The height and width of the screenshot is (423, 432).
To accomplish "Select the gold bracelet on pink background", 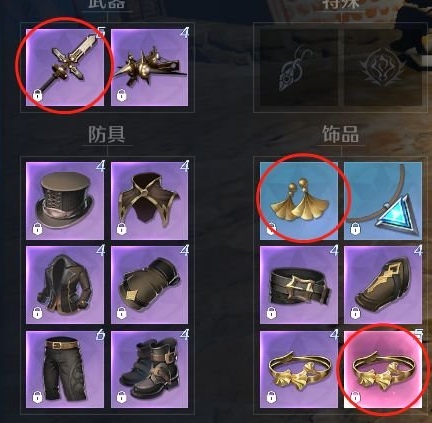I will pos(383,369).
